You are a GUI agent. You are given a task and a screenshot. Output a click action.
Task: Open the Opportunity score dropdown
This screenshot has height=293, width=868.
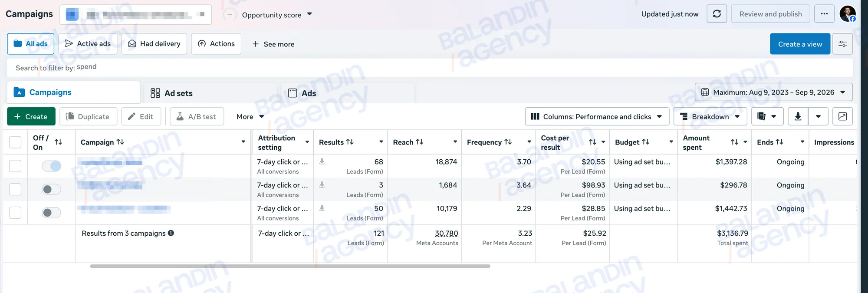277,15
